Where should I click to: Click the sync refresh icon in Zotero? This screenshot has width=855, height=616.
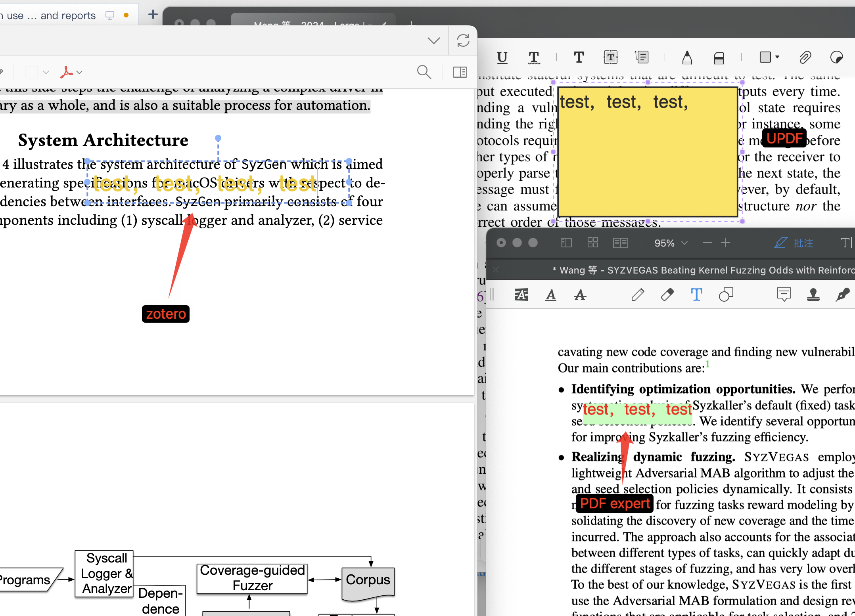(x=463, y=41)
